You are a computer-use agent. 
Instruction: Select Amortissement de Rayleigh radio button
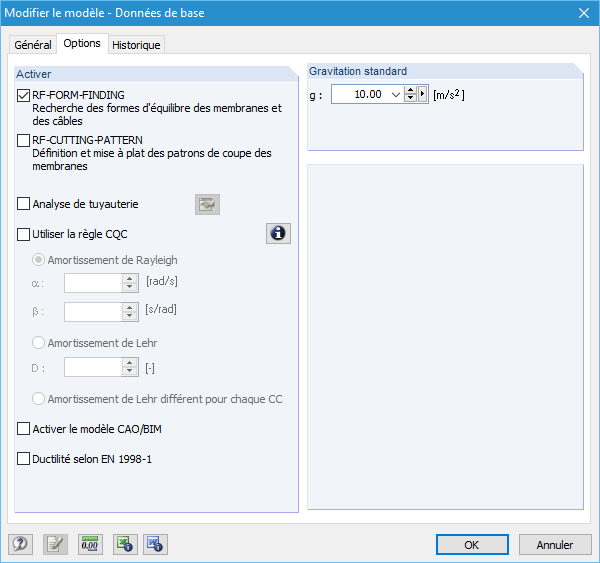pyautogui.click(x=38, y=260)
